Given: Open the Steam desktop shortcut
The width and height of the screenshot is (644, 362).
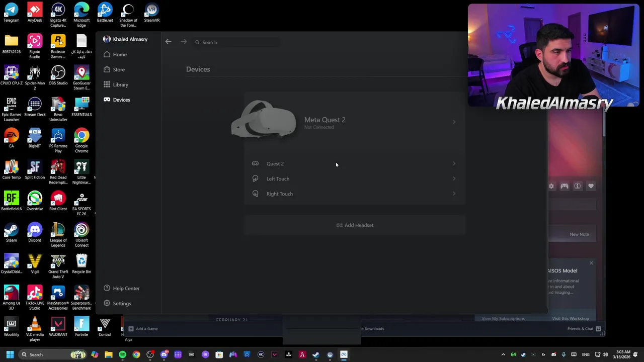Looking at the screenshot, I should point(11,233).
